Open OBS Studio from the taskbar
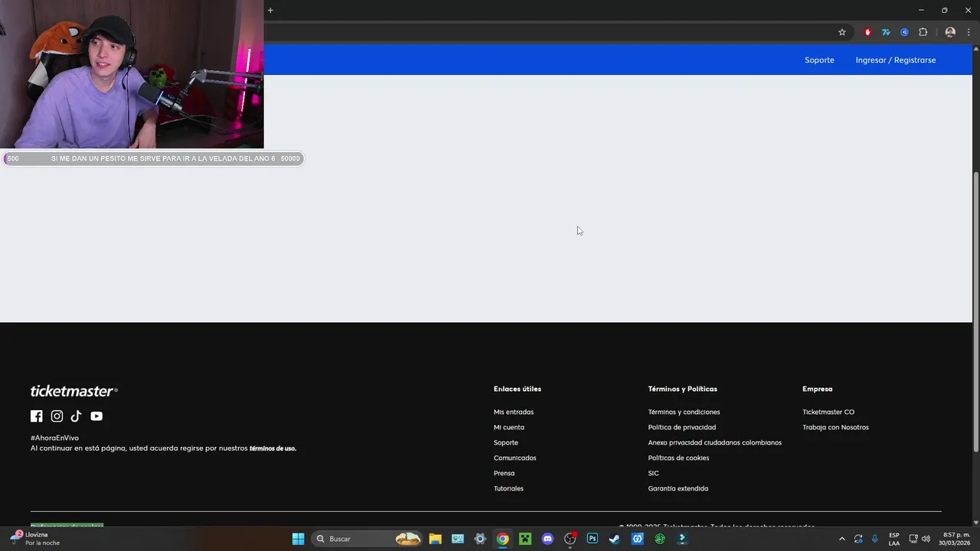 570,539
